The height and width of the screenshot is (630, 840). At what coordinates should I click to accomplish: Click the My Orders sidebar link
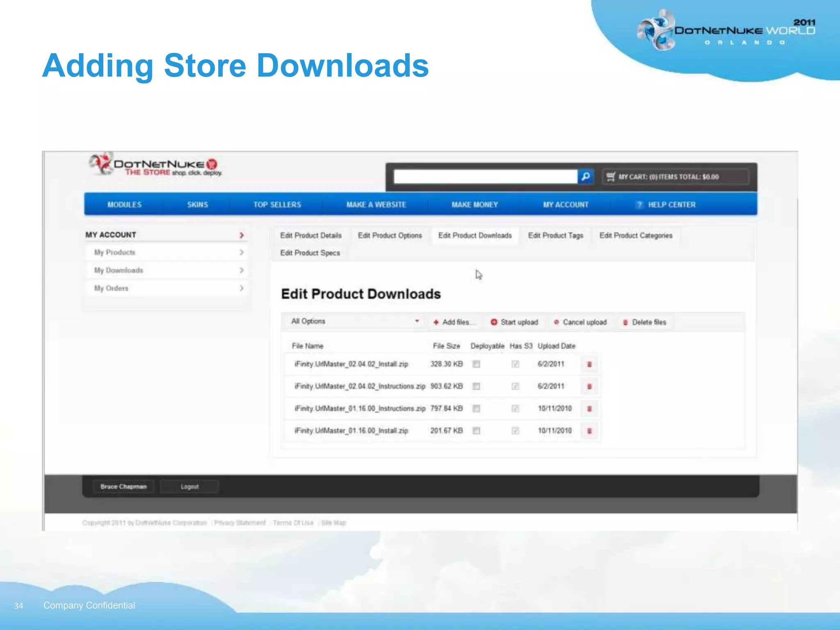click(111, 288)
